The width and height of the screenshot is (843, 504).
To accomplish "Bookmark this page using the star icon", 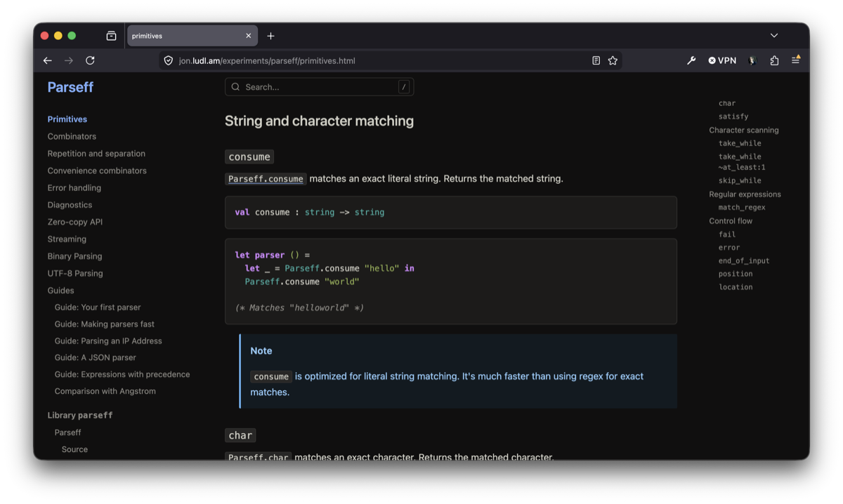I will point(613,60).
